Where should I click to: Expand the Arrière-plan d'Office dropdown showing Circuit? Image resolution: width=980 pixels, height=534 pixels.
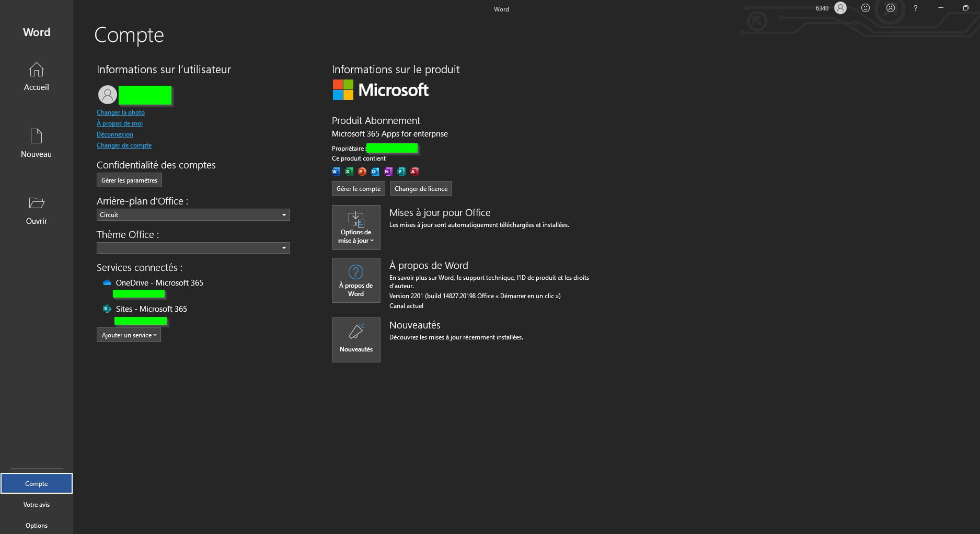click(193, 215)
